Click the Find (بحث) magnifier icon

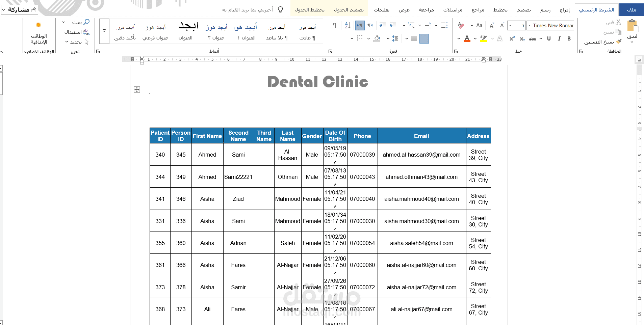coord(86,22)
